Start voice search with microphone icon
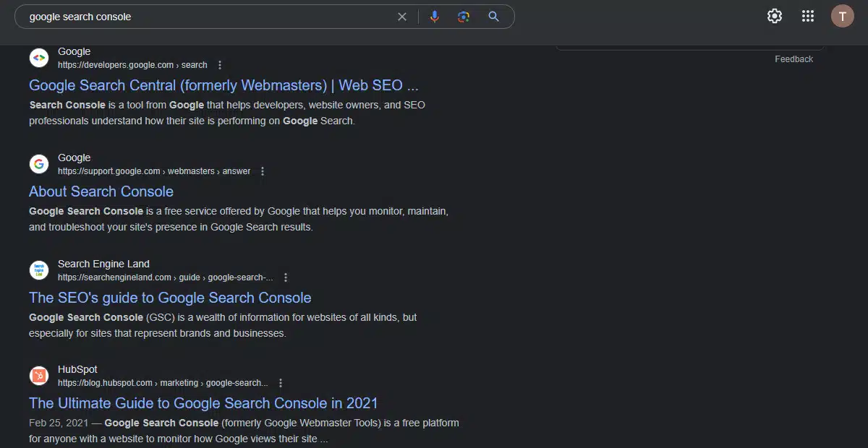 [x=434, y=17]
